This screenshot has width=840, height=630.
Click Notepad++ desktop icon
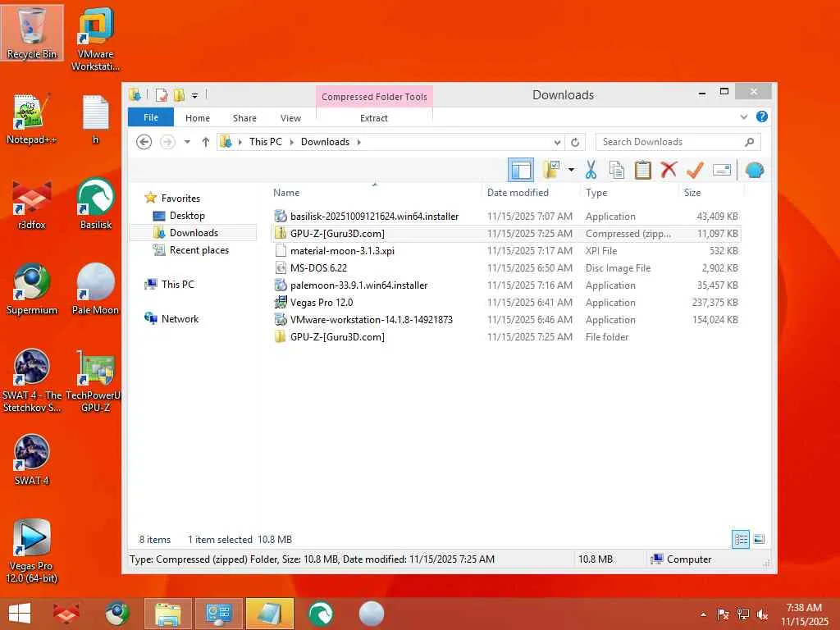(x=32, y=119)
